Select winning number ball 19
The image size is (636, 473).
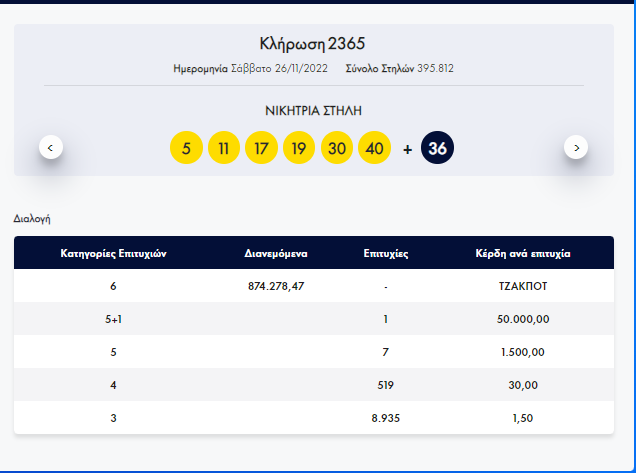299,148
